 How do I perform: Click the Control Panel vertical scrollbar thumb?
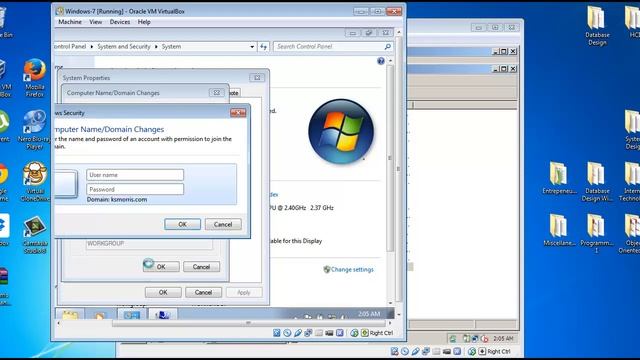390,158
